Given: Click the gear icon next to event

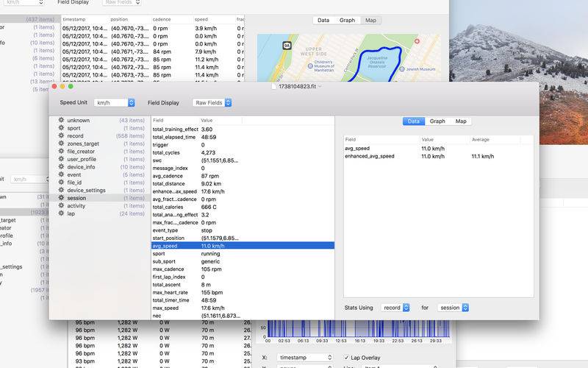Looking at the screenshot, I should coord(61,174).
